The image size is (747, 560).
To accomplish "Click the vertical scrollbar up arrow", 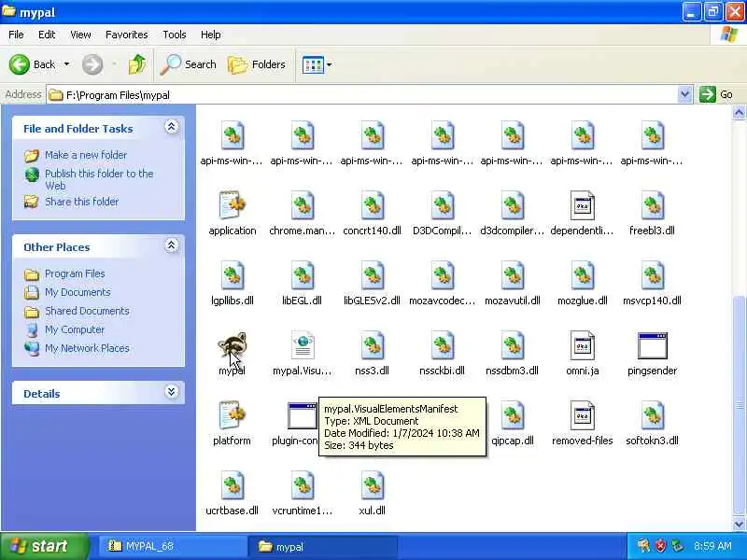I will coord(739,113).
